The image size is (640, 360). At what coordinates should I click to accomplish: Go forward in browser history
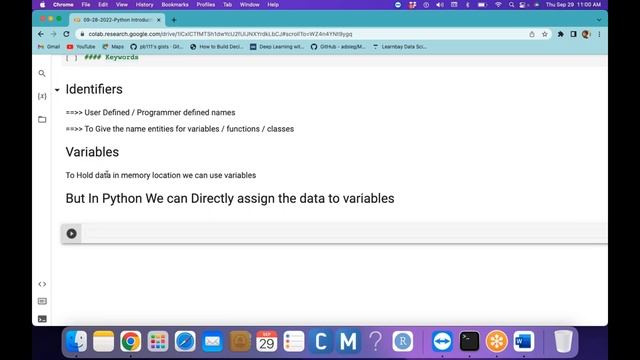tap(53, 34)
